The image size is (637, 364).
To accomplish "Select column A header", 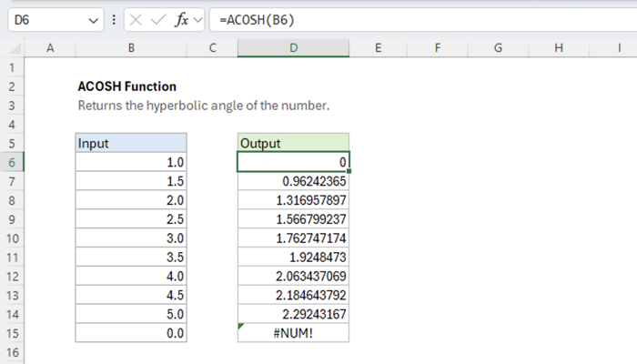I will (50, 48).
